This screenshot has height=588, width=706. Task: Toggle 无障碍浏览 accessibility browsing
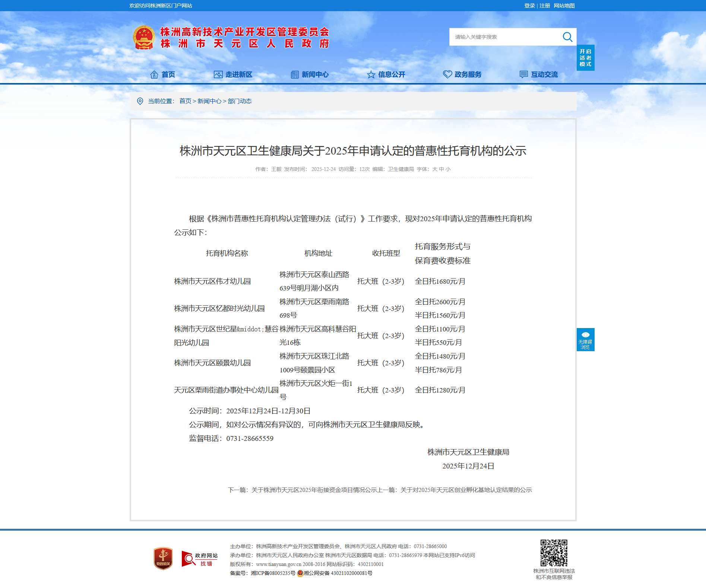(585, 340)
